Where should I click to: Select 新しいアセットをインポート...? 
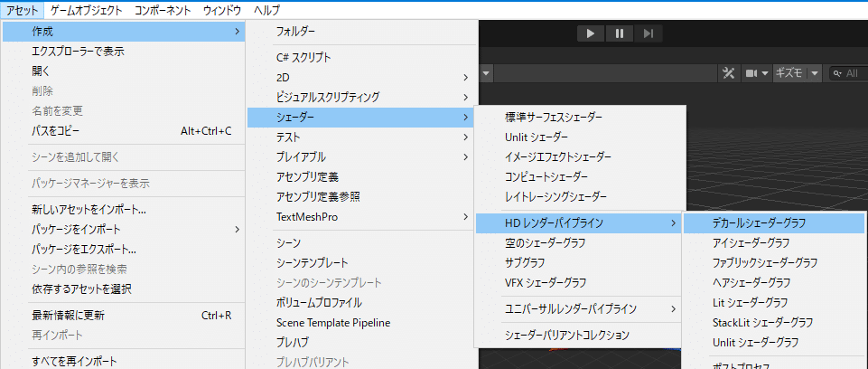[124, 210]
